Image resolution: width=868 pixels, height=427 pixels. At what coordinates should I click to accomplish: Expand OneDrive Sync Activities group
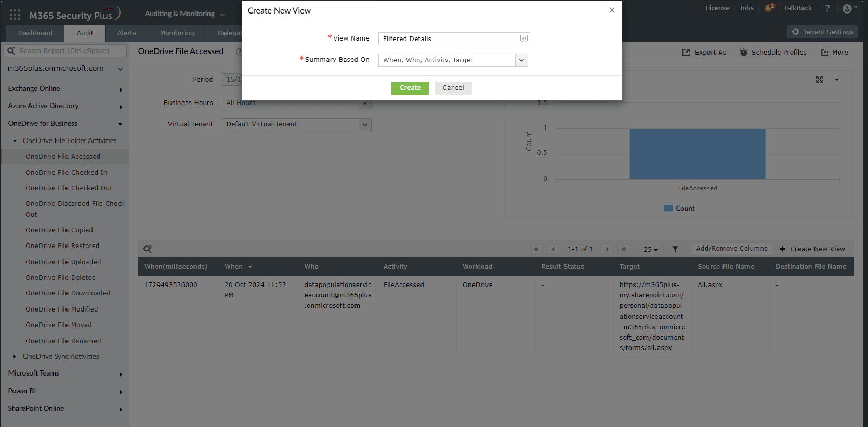[x=15, y=357]
